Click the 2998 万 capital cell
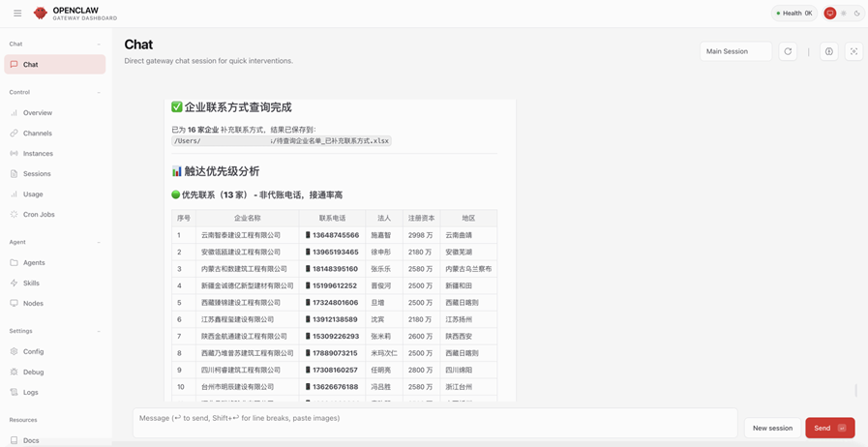 [420, 235]
